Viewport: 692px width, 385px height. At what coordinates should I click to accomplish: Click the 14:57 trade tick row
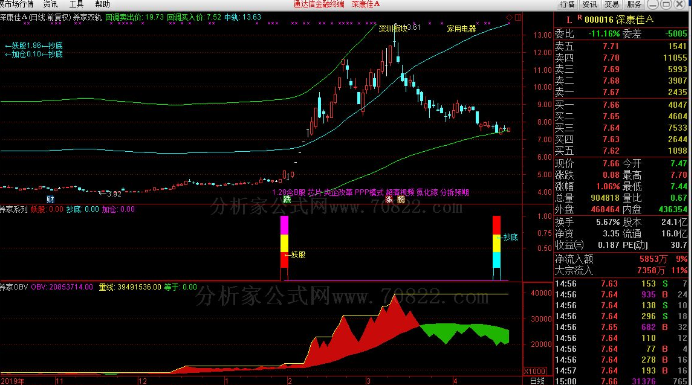coord(621,370)
